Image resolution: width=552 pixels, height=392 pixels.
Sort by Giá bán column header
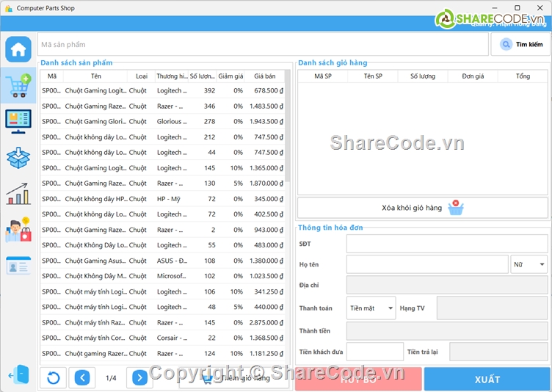(265, 76)
